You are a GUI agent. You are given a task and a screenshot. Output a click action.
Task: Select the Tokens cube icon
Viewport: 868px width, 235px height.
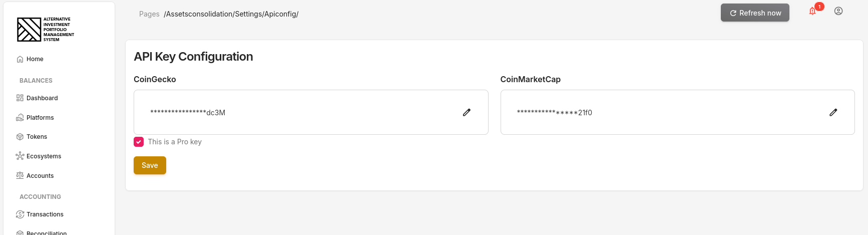coord(20,137)
